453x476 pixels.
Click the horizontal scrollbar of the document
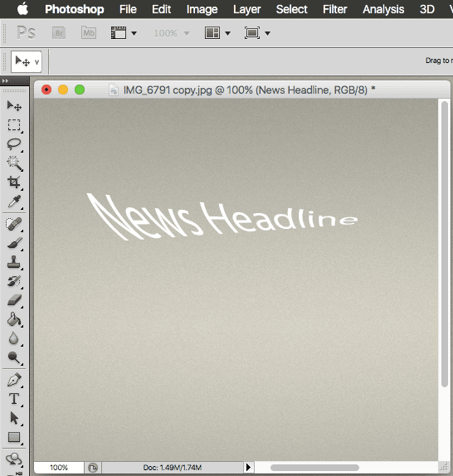[314, 467]
